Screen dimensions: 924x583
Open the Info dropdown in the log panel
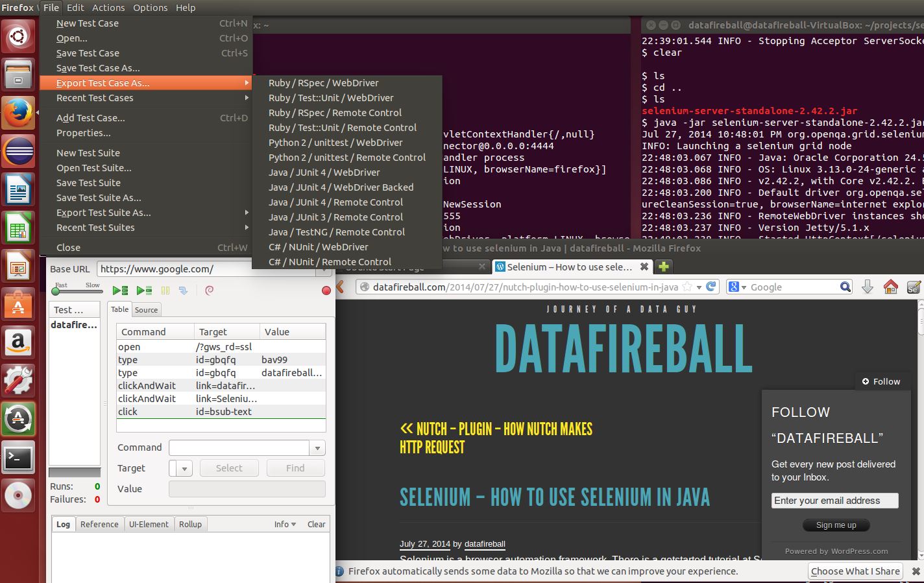[285, 524]
